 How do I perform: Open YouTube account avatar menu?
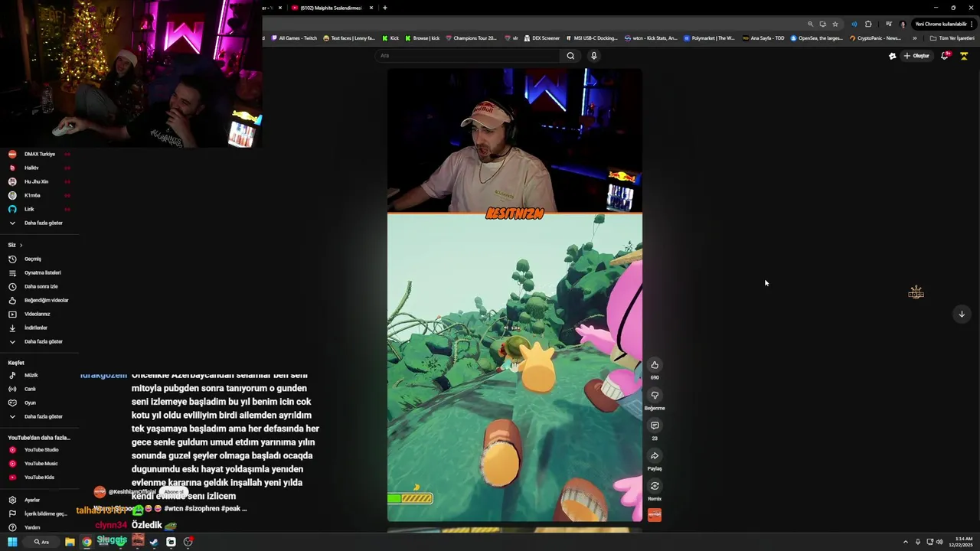point(964,56)
